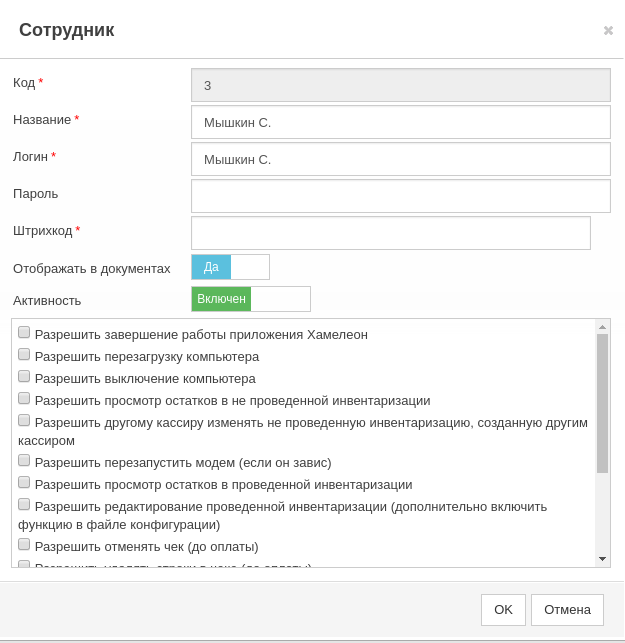Viewport: 625px width, 643px height.
Task: Check Разрешить перезапустить модем
Action: (x=24, y=461)
